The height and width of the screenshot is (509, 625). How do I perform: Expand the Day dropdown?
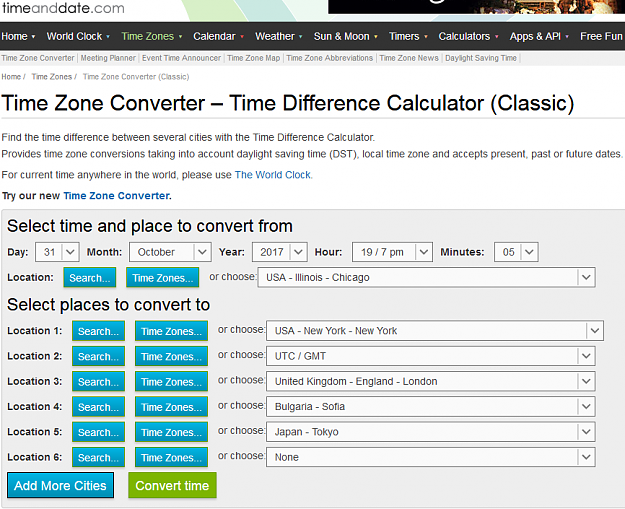(x=57, y=252)
